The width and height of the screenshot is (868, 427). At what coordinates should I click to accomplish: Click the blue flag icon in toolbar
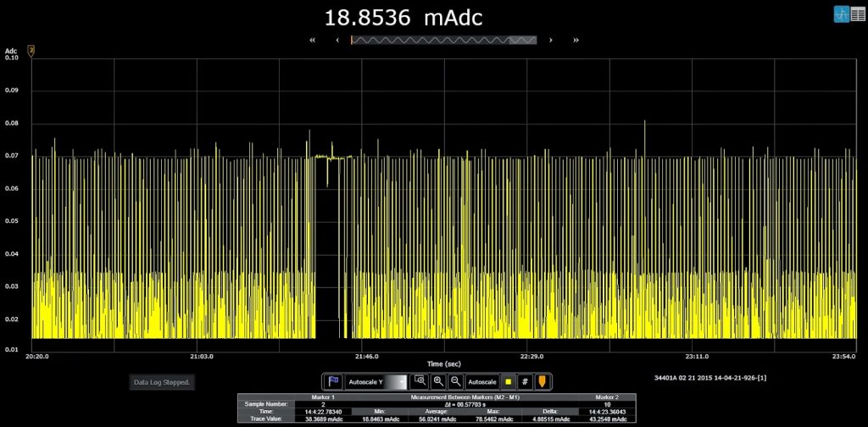pyautogui.click(x=333, y=382)
